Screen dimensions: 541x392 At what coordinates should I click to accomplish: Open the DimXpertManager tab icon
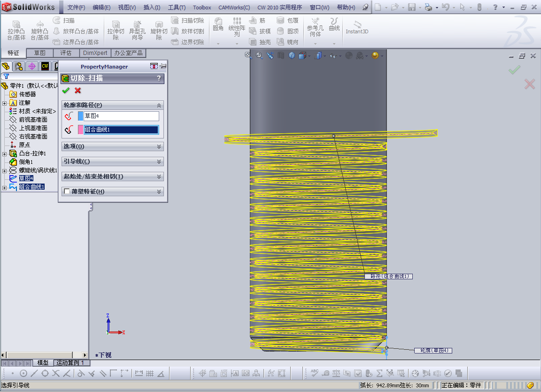pos(32,66)
